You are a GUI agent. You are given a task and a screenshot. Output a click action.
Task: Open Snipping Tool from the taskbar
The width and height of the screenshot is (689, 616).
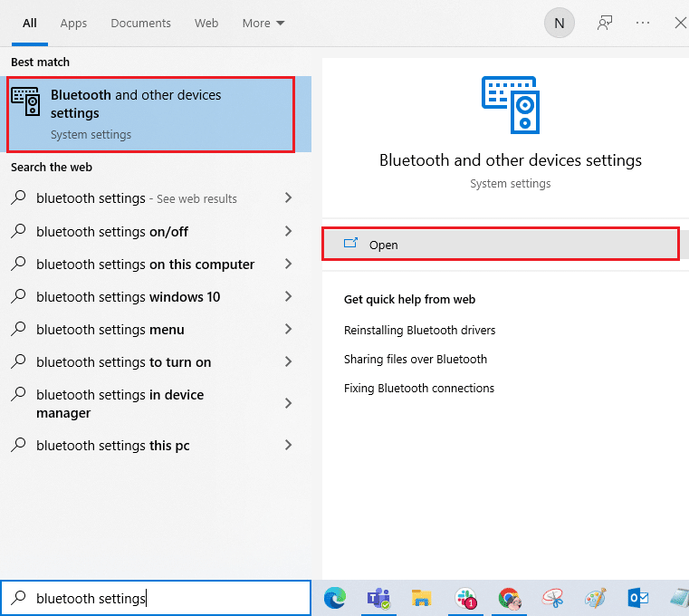(x=552, y=598)
